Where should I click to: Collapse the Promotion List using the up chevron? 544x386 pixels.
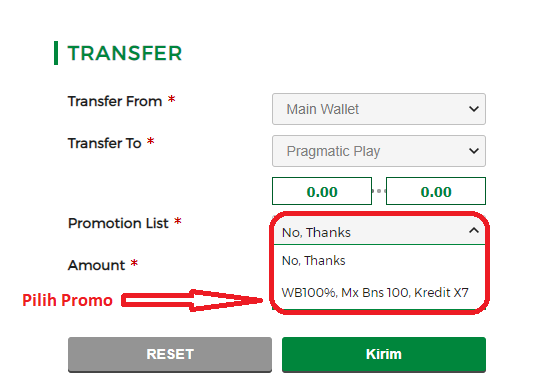(474, 230)
